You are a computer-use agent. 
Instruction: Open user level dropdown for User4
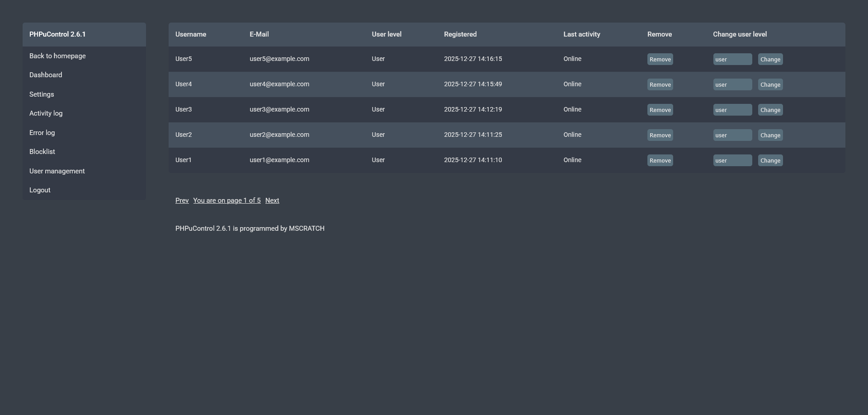732,84
